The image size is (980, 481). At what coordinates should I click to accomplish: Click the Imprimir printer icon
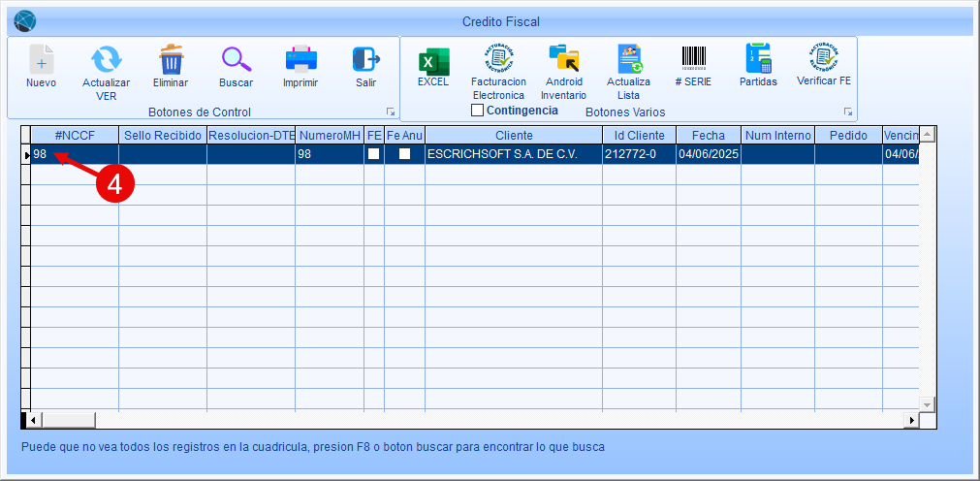click(300, 61)
